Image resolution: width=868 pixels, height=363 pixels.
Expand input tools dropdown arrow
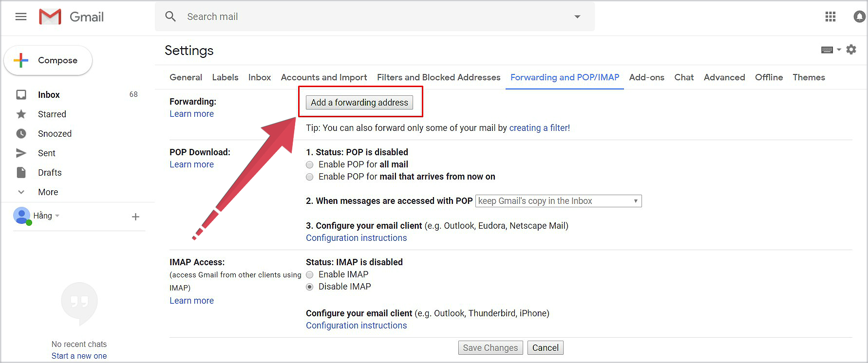click(x=839, y=50)
